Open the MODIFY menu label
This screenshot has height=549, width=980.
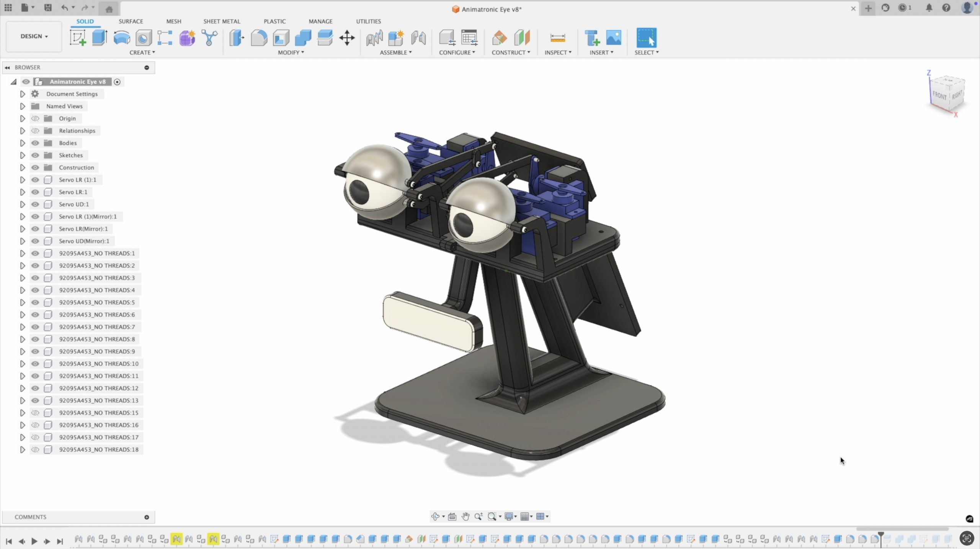pyautogui.click(x=291, y=52)
